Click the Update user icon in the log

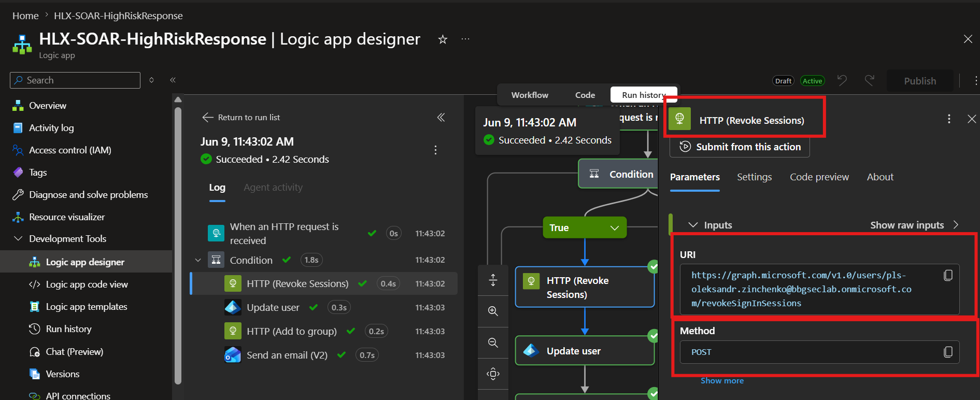[x=233, y=307]
